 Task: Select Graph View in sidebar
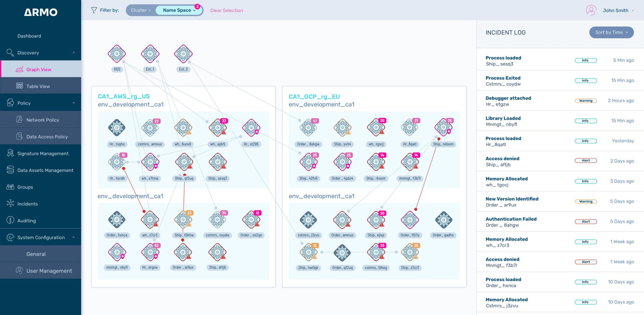[x=41, y=69]
